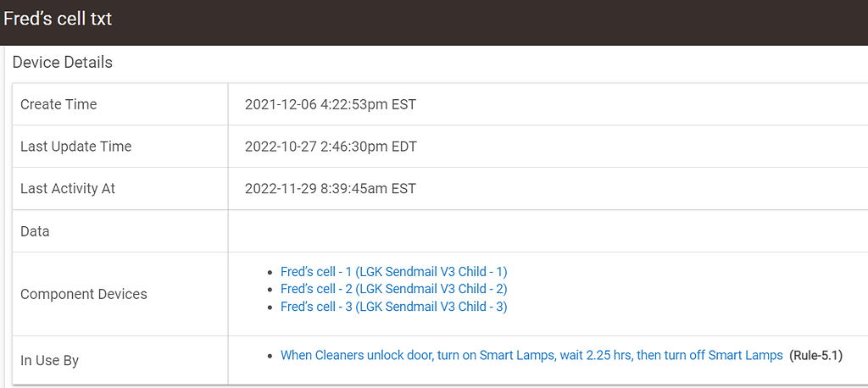This screenshot has height=388, width=868.
Task: Select the In Use By row label
Action: pyautogui.click(x=49, y=360)
